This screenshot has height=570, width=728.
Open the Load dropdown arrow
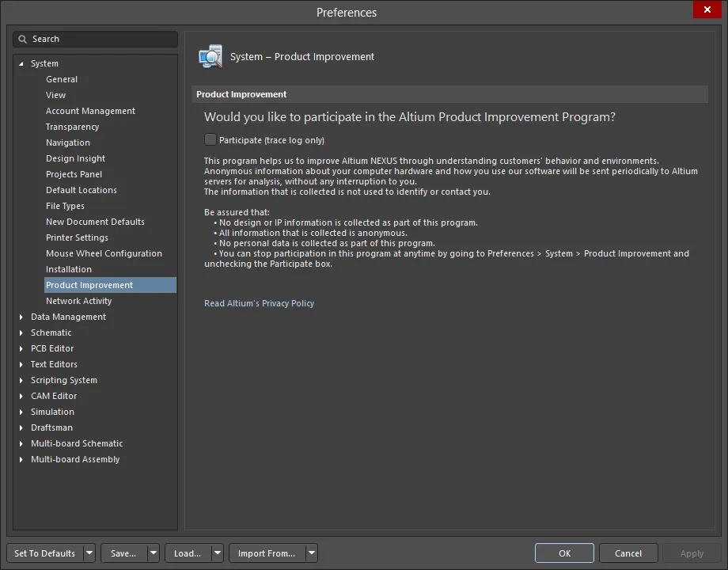(218, 553)
